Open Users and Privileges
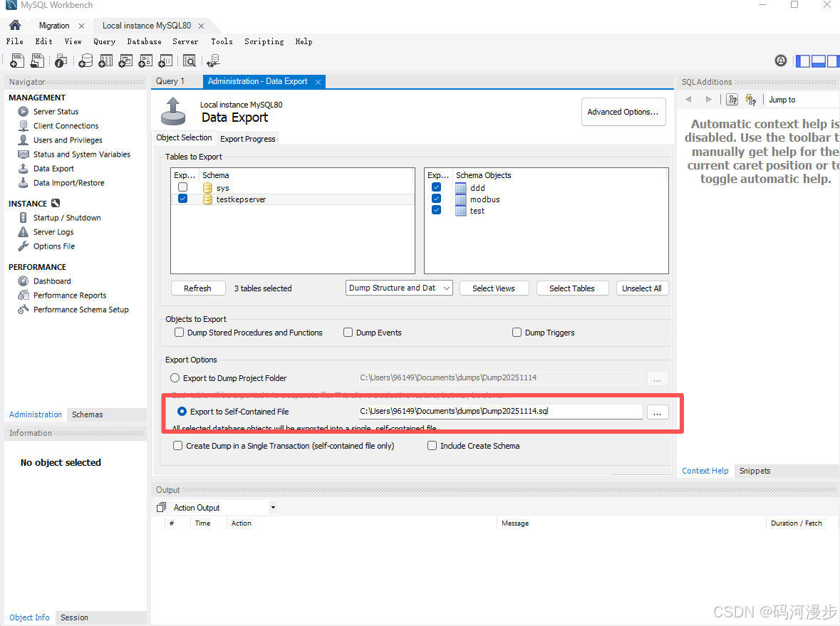 68,140
